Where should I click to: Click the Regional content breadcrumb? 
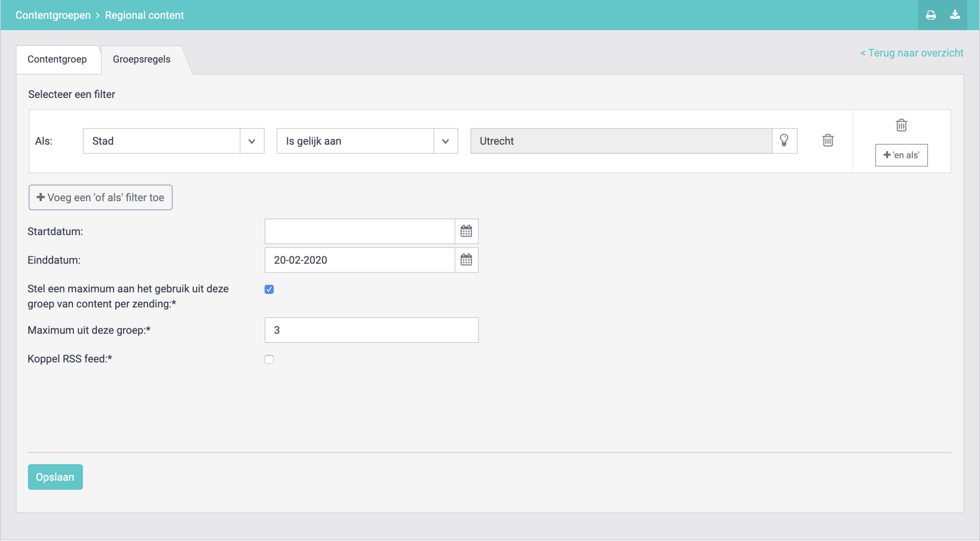coord(144,15)
